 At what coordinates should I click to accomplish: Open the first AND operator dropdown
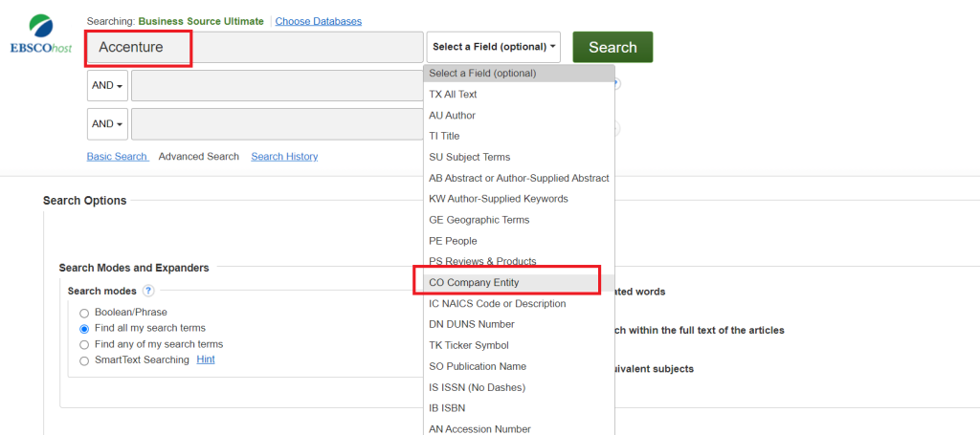(x=107, y=85)
